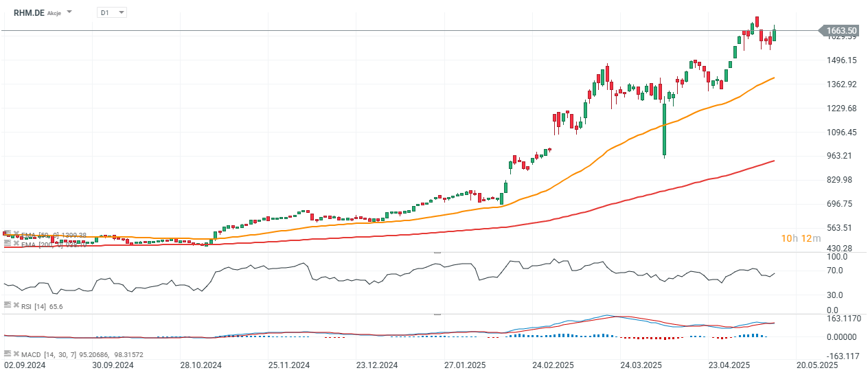Open settings icon for MACD indicator
868x377 pixels.
[6, 353]
